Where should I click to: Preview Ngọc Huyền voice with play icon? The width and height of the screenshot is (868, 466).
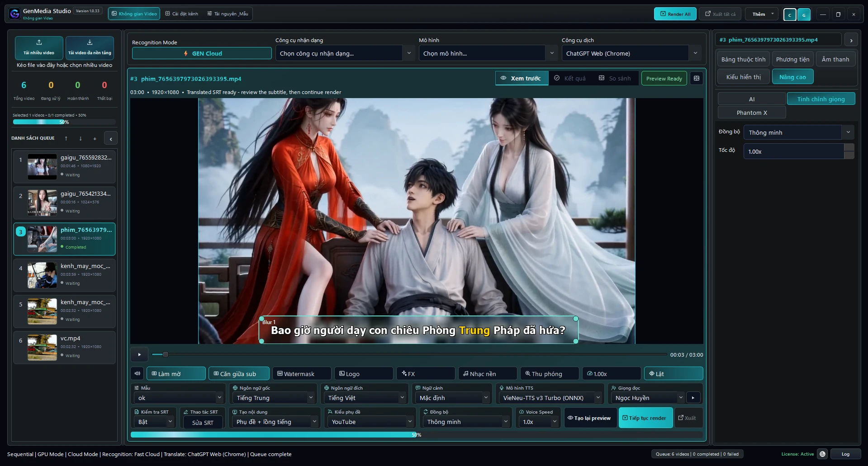693,398
